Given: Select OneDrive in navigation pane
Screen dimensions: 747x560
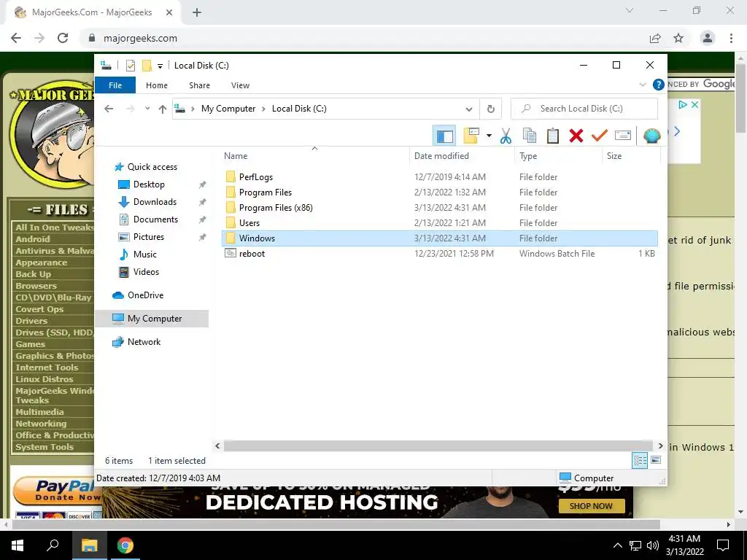Looking at the screenshot, I should pyautogui.click(x=145, y=295).
